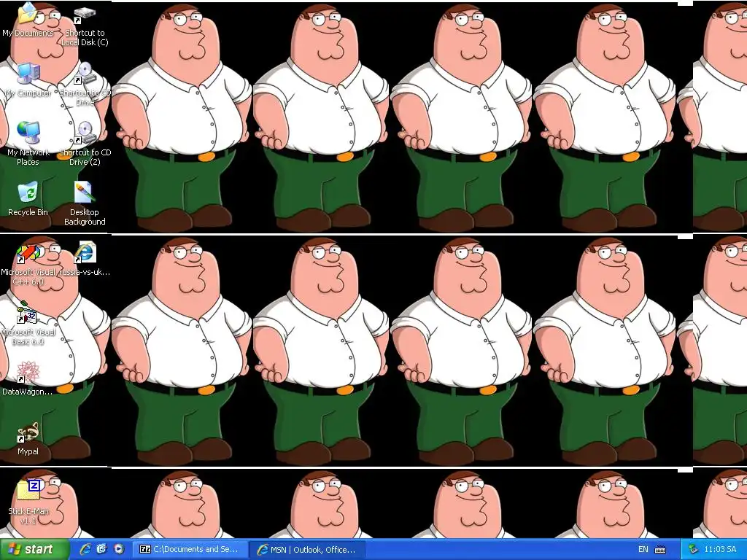Image resolution: width=747 pixels, height=560 pixels.
Task: Click Safely Remove Hardware tray icon
Action: (x=693, y=549)
